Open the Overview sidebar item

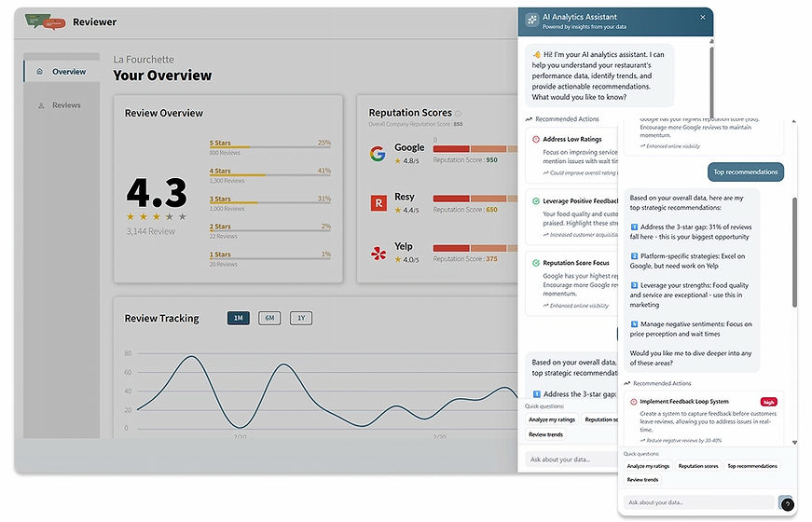point(62,72)
